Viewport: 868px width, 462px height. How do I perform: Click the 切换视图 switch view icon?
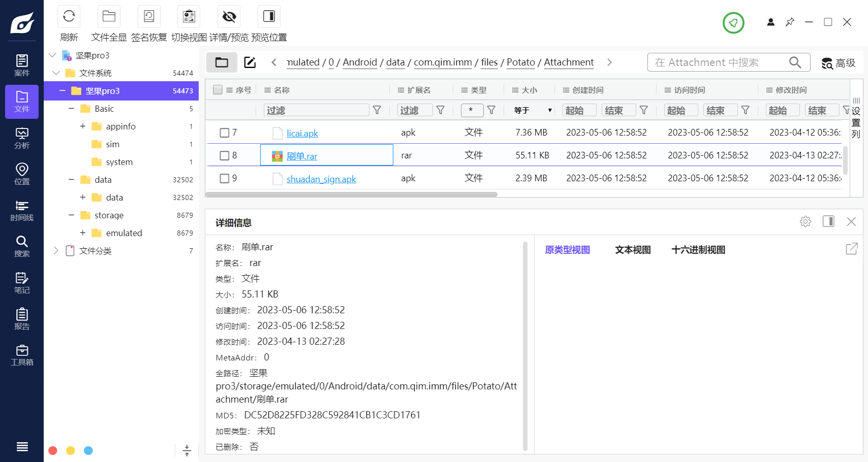pos(189,16)
